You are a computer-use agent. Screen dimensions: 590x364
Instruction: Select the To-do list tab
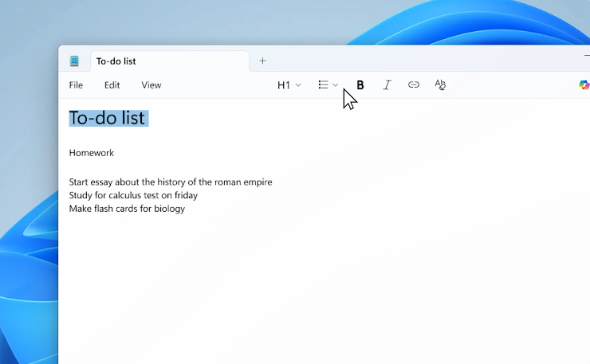pos(170,61)
